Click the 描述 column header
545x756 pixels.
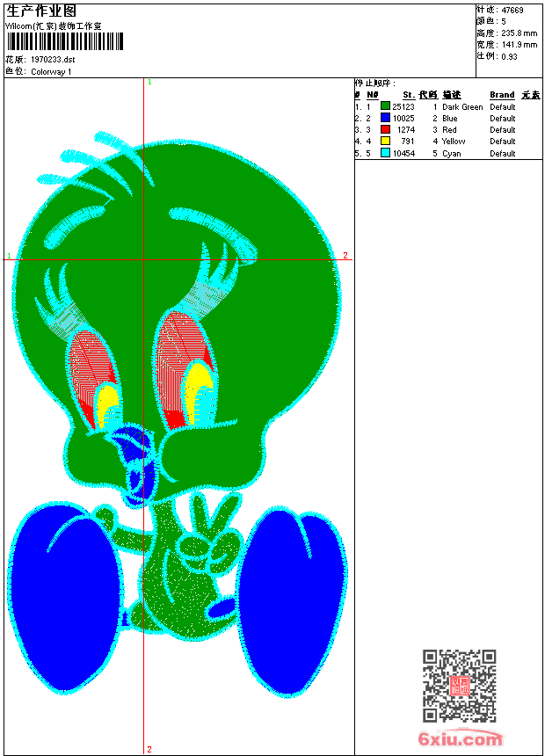(452, 95)
